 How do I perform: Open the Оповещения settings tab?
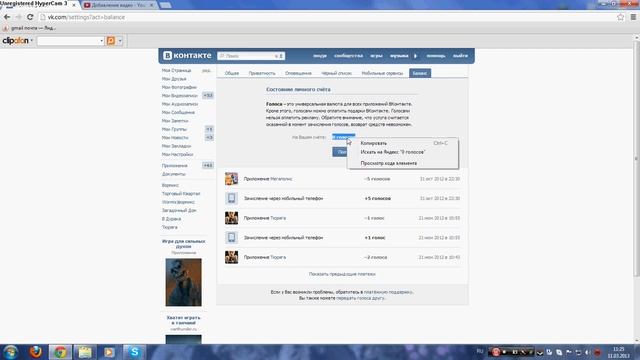click(x=298, y=73)
